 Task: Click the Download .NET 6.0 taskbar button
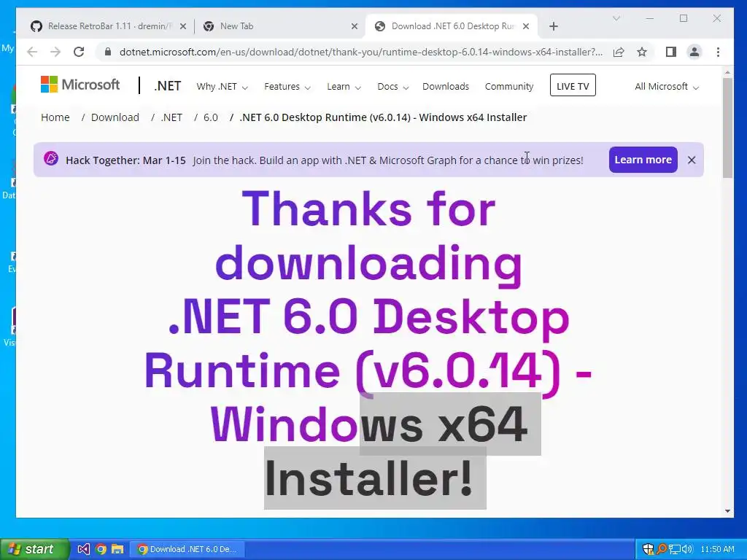pyautogui.click(x=187, y=549)
